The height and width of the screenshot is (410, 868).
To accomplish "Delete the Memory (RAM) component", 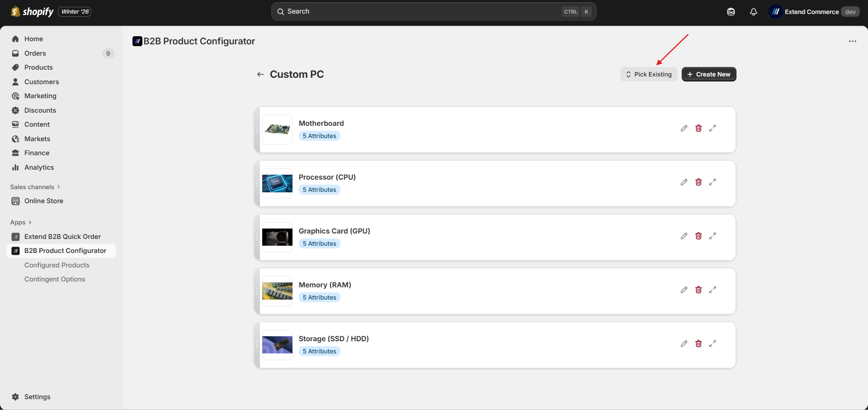I will click(x=698, y=290).
